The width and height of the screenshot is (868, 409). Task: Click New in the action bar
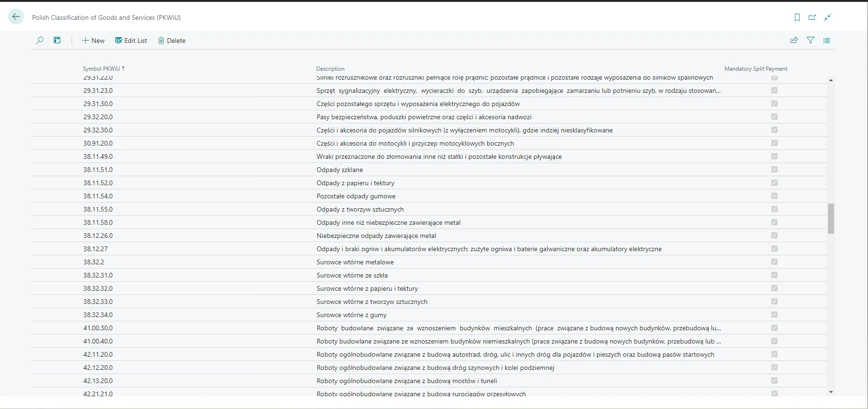pos(93,41)
